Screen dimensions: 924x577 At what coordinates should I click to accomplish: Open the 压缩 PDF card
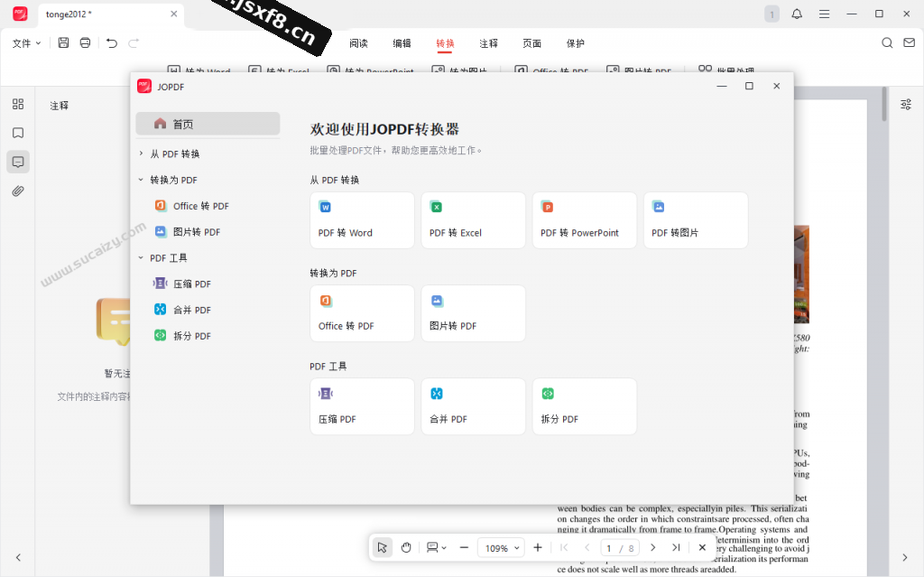pos(362,406)
